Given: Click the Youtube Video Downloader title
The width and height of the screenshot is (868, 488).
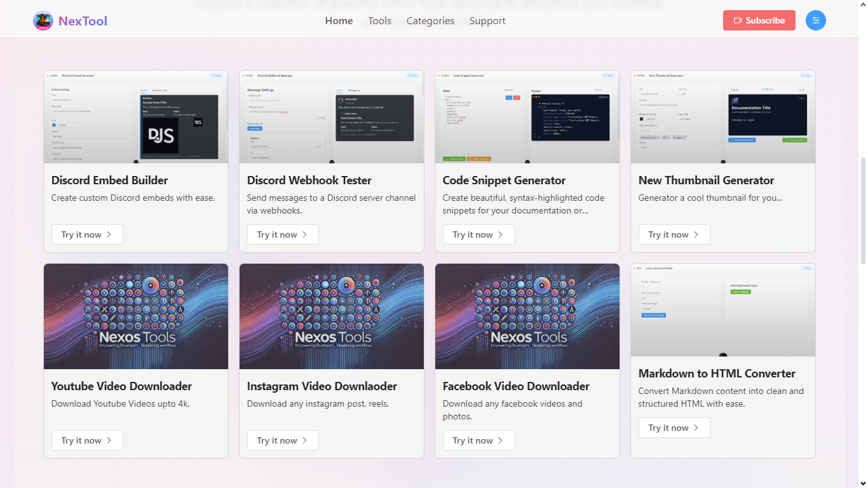Looking at the screenshot, I should click(x=121, y=386).
